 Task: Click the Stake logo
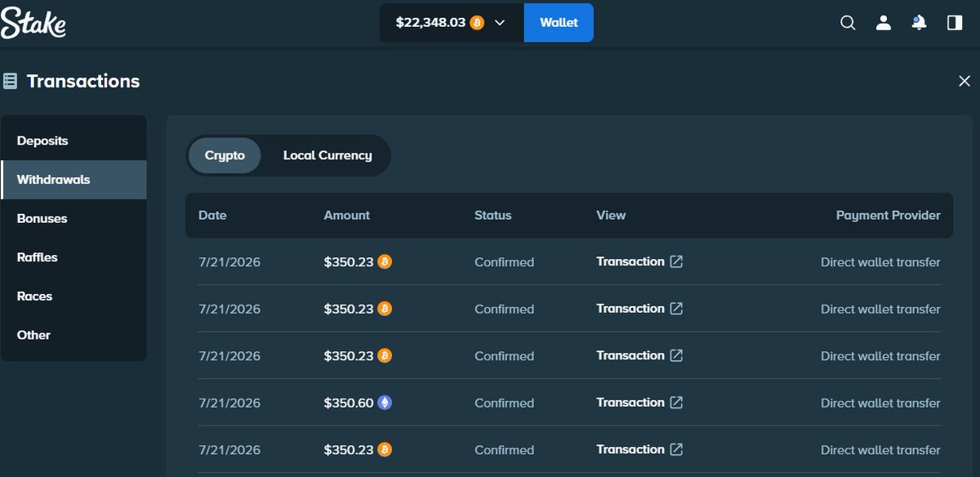coord(33,22)
